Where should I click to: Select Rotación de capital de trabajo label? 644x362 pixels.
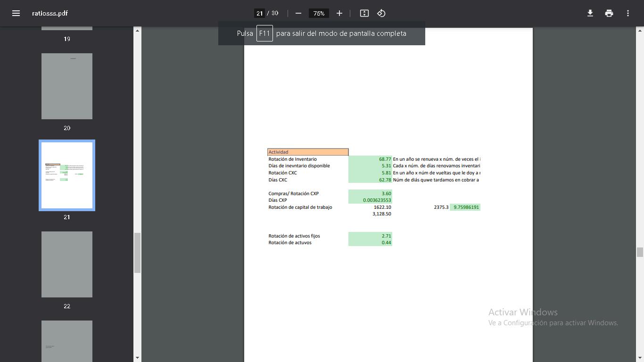(x=300, y=207)
